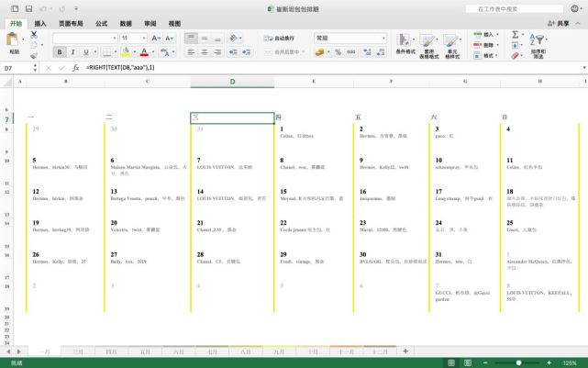
Task: Cut selection with the scissors icon
Action: pyautogui.click(x=34, y=35)
